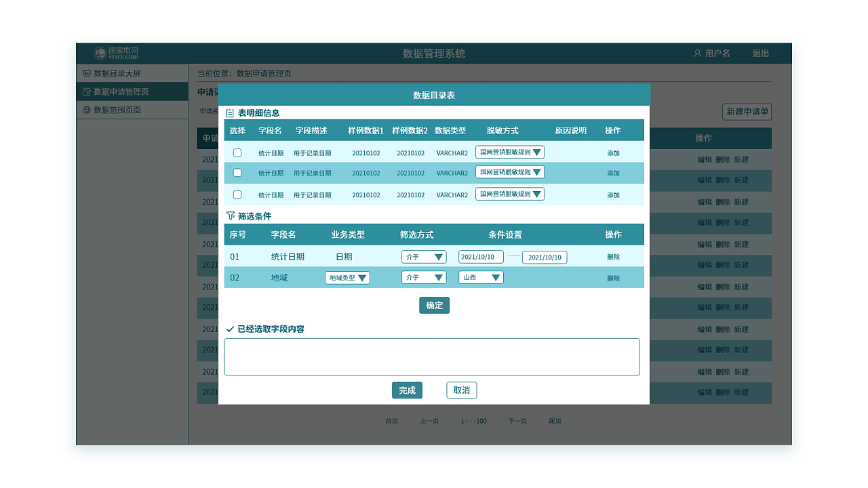Click 删除 in filter row 01

tap(613, 257)
